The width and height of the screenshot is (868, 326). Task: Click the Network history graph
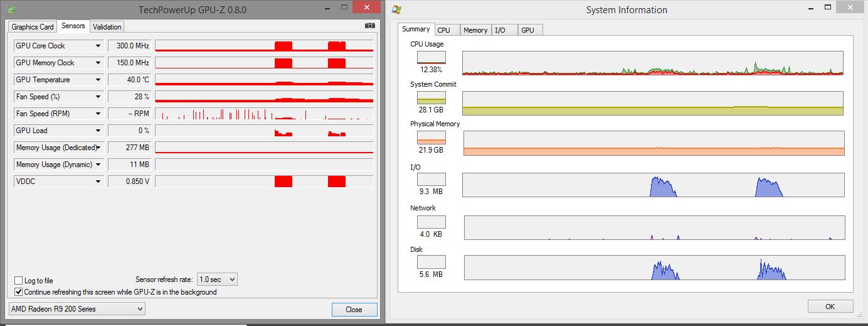click(654, 227)
